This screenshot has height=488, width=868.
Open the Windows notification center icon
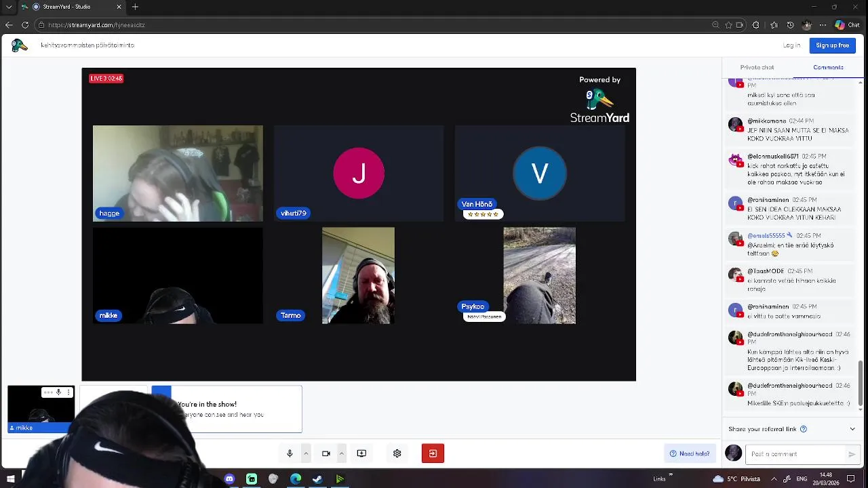click(850, 479)
